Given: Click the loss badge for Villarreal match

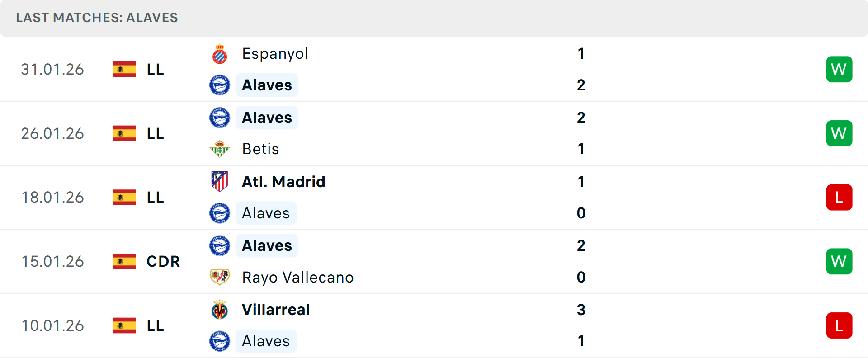Looking at the screenshot, I should tap(839, 325).
